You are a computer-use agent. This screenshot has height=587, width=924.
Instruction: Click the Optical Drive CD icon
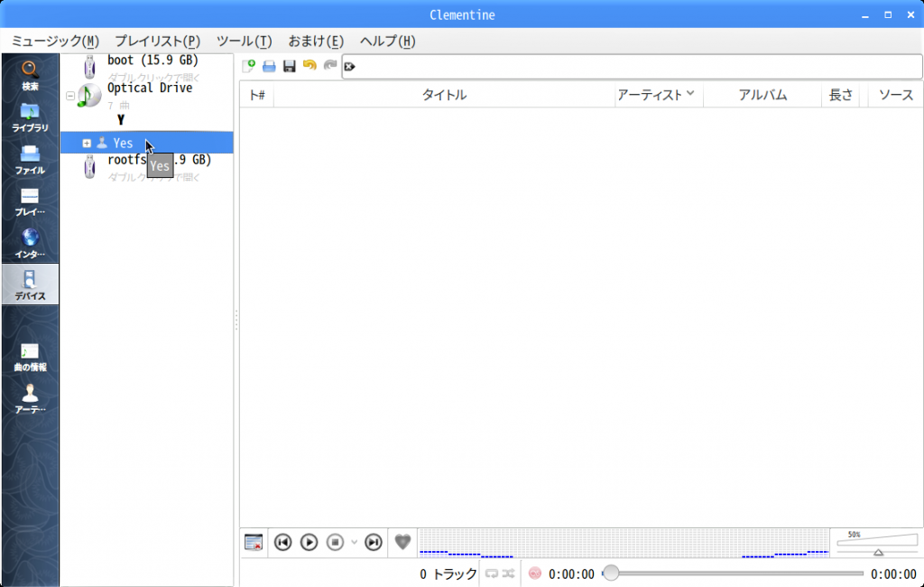89,96
